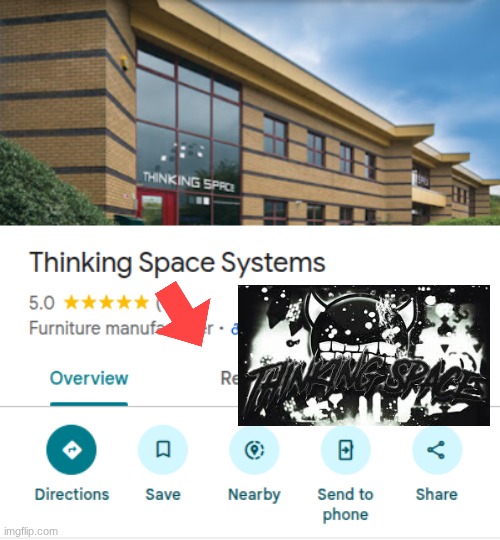Click the black Thinking Space demon image
Screen dimensions: 500x540
pyautogui.click(x=364, y=355)
